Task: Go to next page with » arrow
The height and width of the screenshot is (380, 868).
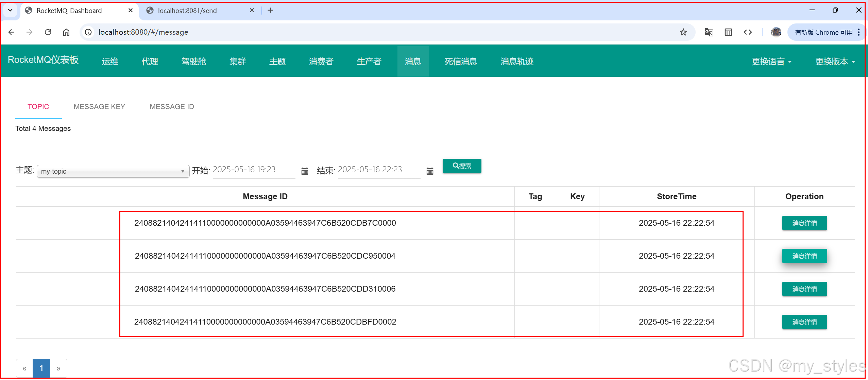Action: pos(58,368)
